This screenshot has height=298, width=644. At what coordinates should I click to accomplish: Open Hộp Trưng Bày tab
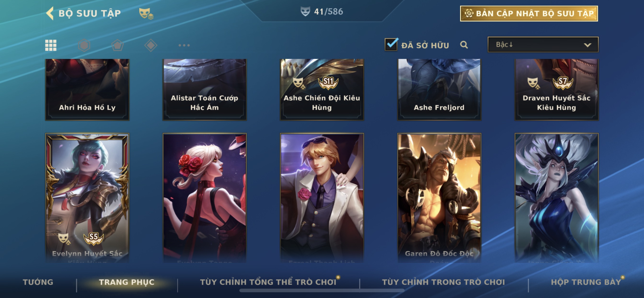click(x=586, y=282)
